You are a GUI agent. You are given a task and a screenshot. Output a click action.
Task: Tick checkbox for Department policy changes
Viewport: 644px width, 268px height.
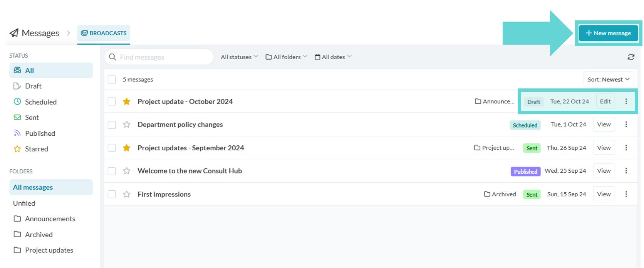point(112,125)
